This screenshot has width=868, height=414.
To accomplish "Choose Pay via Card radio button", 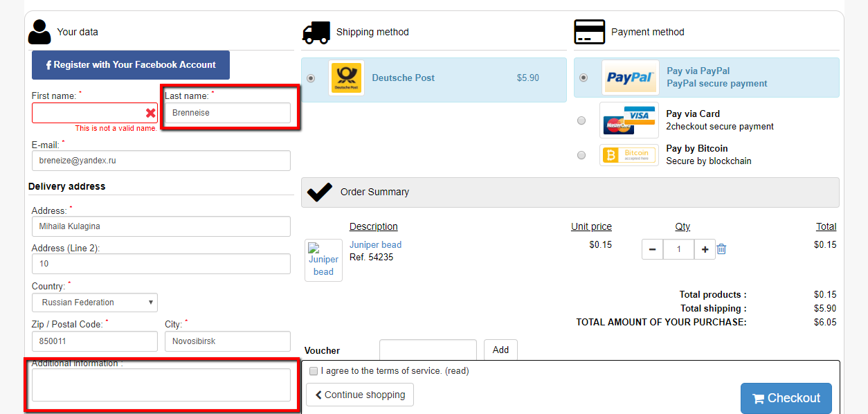I will pyautogui.click(x=581, y=120).
